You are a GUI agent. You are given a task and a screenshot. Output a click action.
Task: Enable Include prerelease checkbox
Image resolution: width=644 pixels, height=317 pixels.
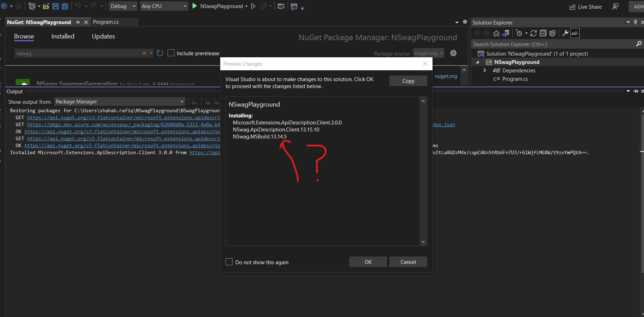[x=171, y=53]
